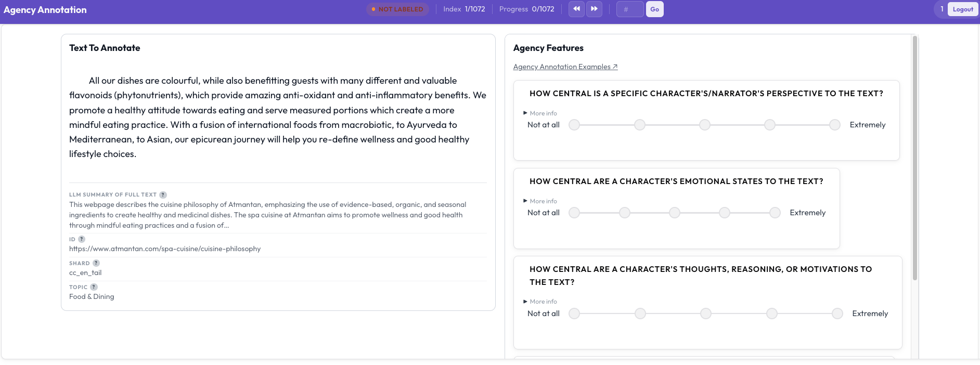Click the Agency Features panel scrollbar

pos(915,158)
